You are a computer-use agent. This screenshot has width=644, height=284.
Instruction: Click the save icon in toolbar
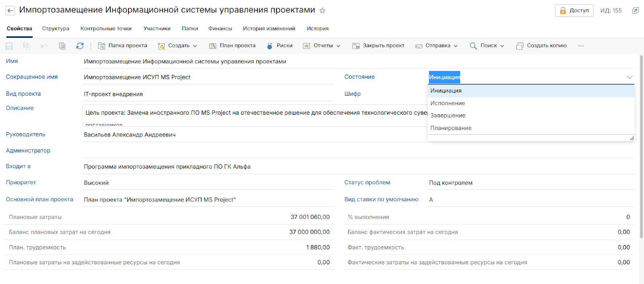pos(9,46)
